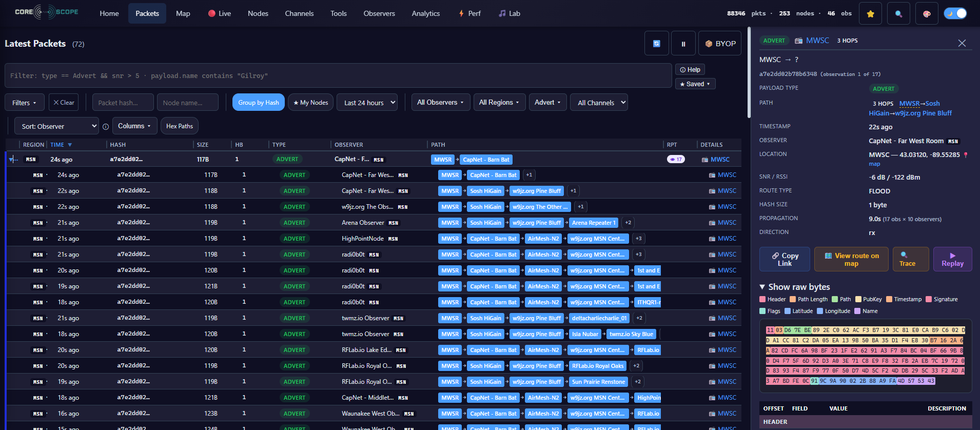
Task: Close the MWSC packet detail panel
Action: tap(962, 43)
